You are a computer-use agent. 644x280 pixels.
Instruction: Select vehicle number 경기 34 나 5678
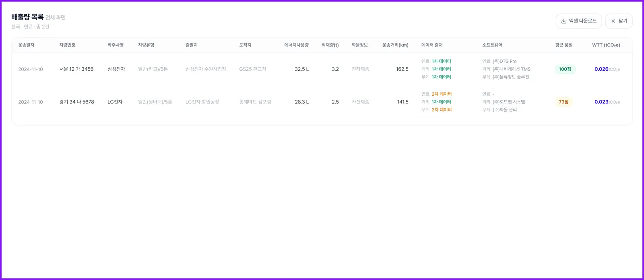coord(76,102)
